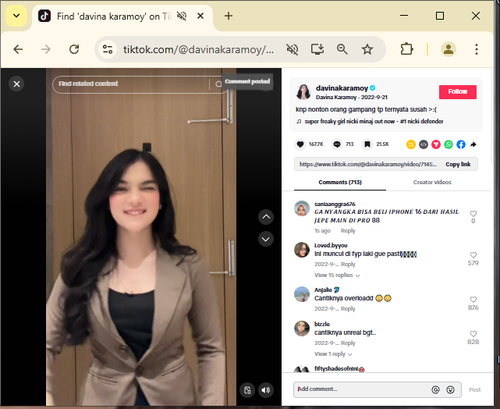The height and width of the screenshot is (409, 500).
Task: Click the embed code share icon
Action: click(x=423, y=144)
